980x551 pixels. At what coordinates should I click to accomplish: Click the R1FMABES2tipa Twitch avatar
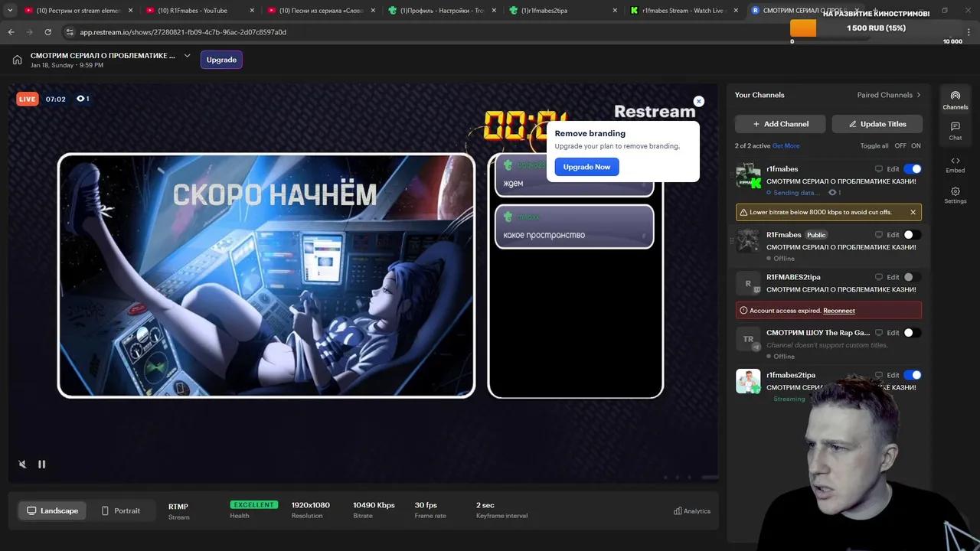(x=748, y=283)
